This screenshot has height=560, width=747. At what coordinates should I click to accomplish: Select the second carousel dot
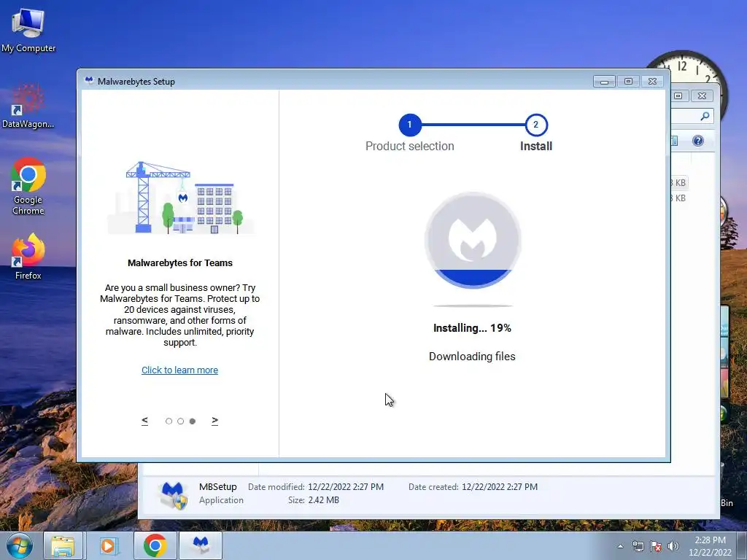[x=181, y=421]
